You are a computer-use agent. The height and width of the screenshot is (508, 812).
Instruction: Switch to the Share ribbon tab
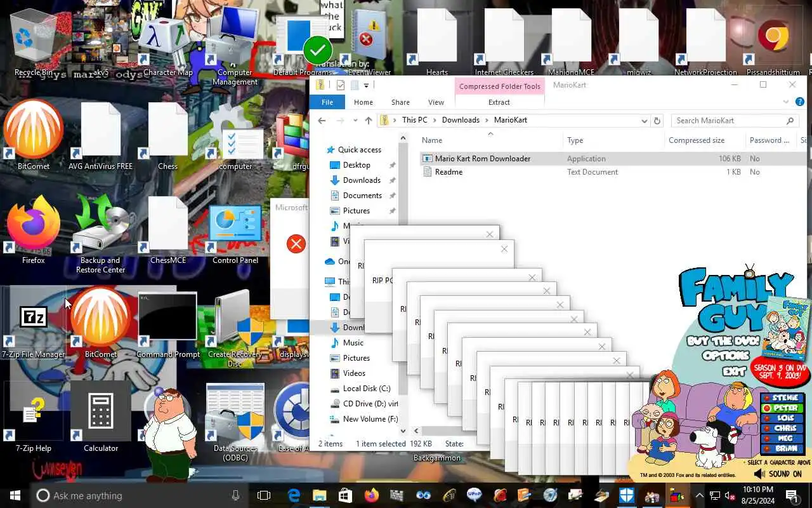(x=400, y=102)
